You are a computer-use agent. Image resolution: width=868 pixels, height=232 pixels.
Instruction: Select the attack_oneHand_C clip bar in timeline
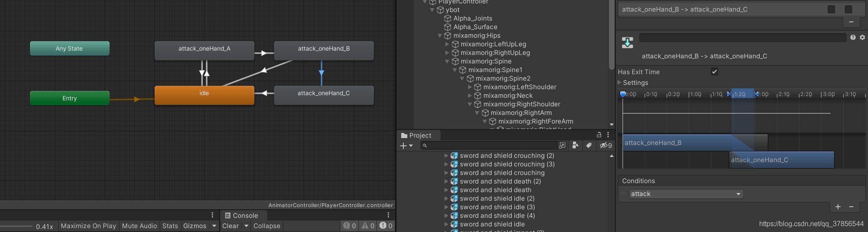[781, 160]
